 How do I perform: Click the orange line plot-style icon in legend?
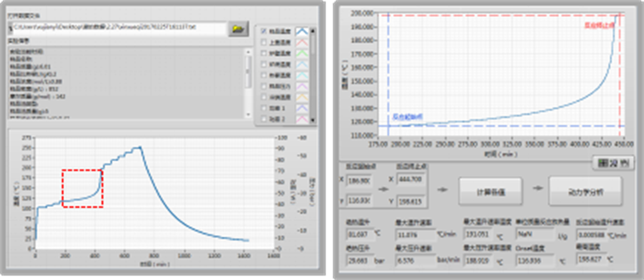(x=301, y=97)
